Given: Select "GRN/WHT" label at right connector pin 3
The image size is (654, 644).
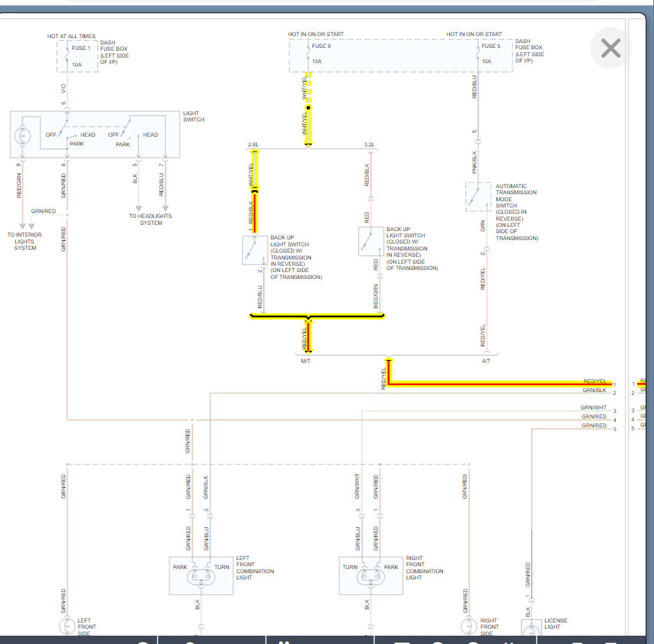Looking at the screenshot, I should click(x=594, y=407).
